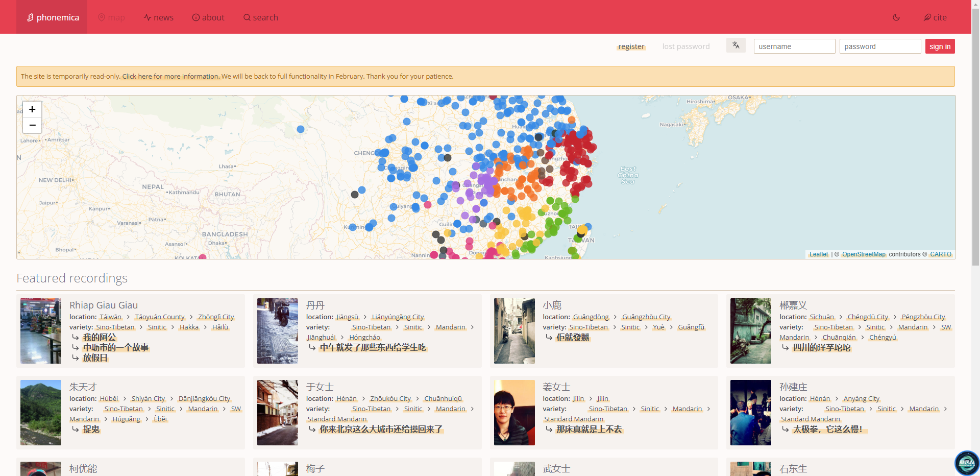
Task: Toggle dark mode moon icon
Action: coord(896,17)
